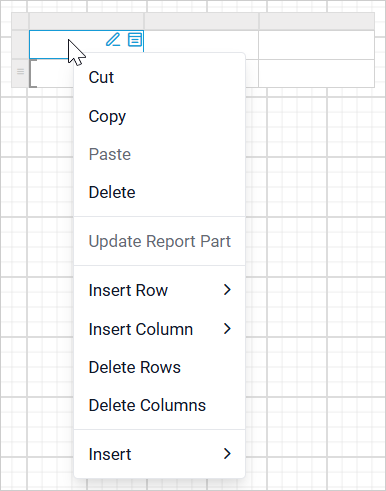Click the first row header handle

(x=20, y=45)
